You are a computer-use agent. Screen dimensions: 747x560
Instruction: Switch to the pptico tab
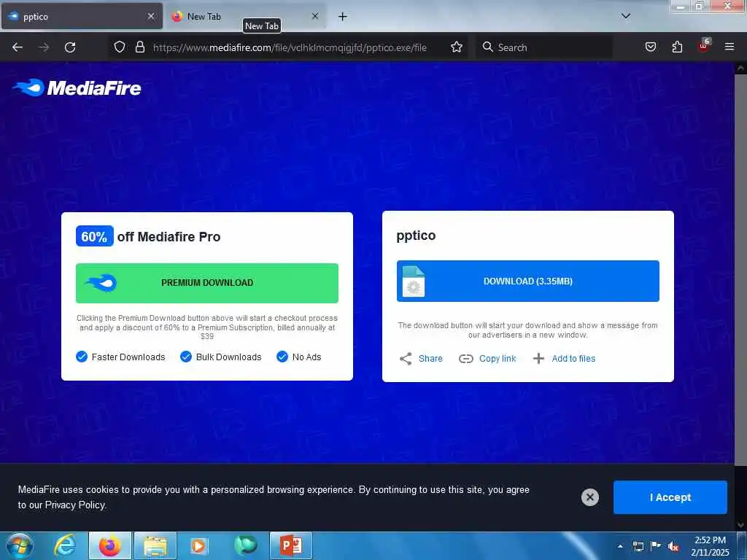82,17
